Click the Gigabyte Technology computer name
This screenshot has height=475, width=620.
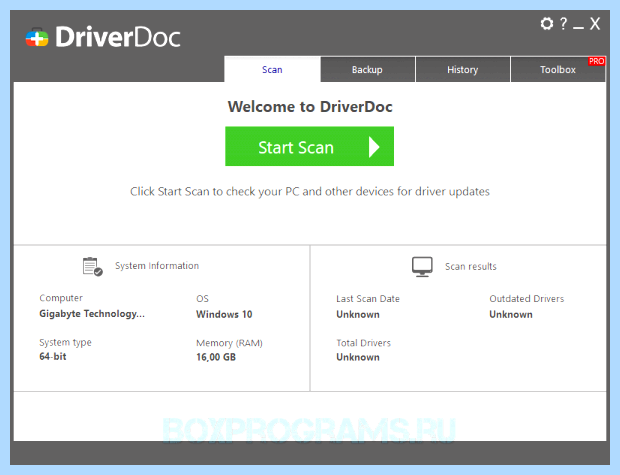[x=92, y=314]
